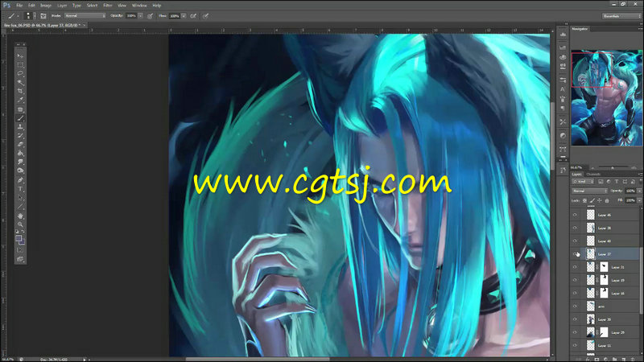Select the Clone Stamp tool
644x362 pixels.
(20, 127)
